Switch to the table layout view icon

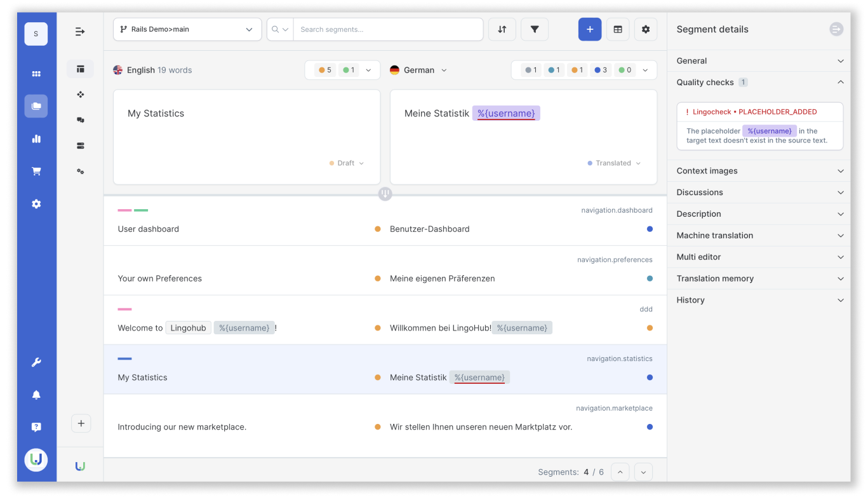click(618, 29)
